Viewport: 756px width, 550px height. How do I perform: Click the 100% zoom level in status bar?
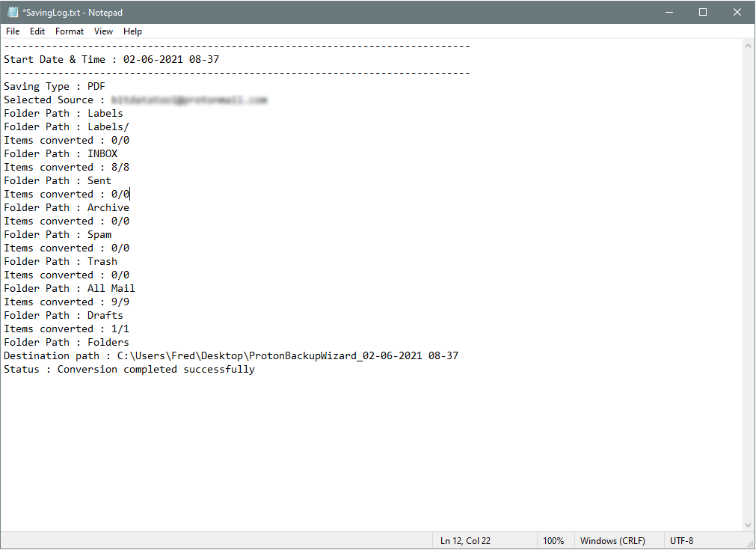click(553, 541)
